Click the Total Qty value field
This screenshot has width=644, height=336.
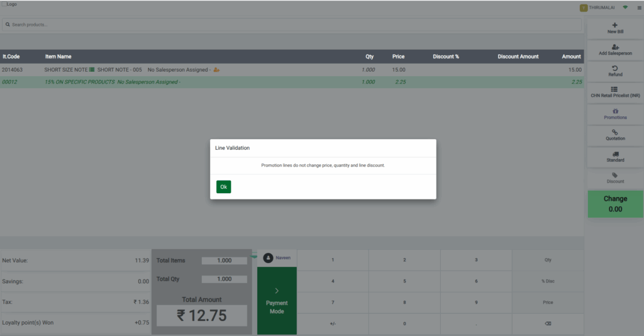[225, 279]
